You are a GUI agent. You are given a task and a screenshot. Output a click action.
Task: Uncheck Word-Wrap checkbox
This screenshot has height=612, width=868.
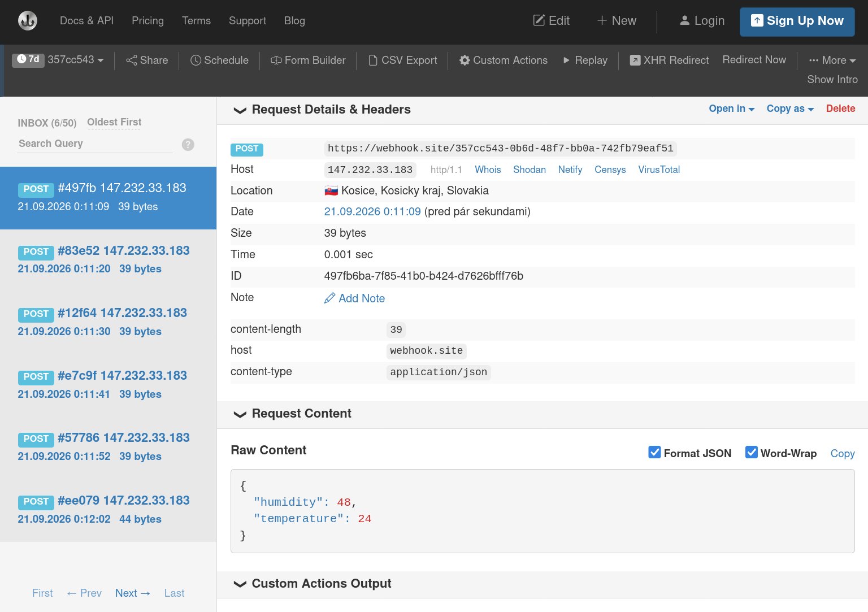[x=751, y=452]
